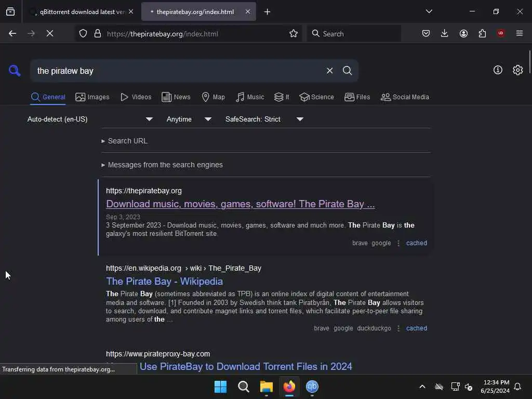This screenshot has height=399, width=532.
Task: Open Download music, movies, games result link
Action: [240, 204]
